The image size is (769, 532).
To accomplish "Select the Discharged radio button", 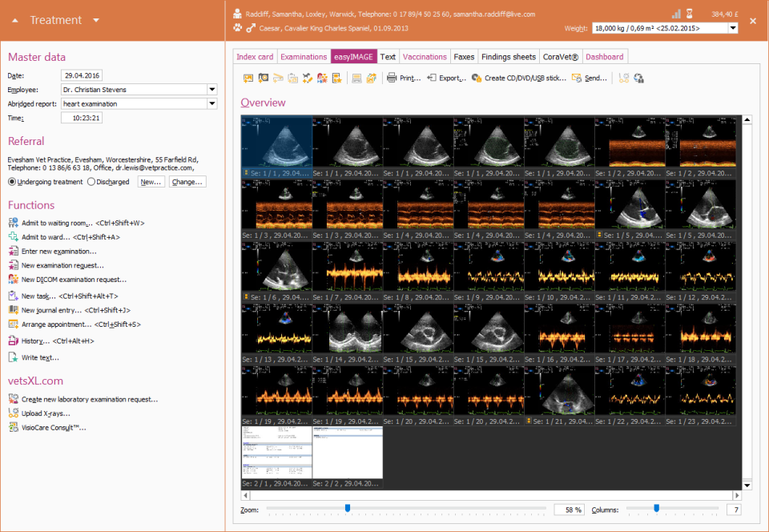I will click(91, 182).
